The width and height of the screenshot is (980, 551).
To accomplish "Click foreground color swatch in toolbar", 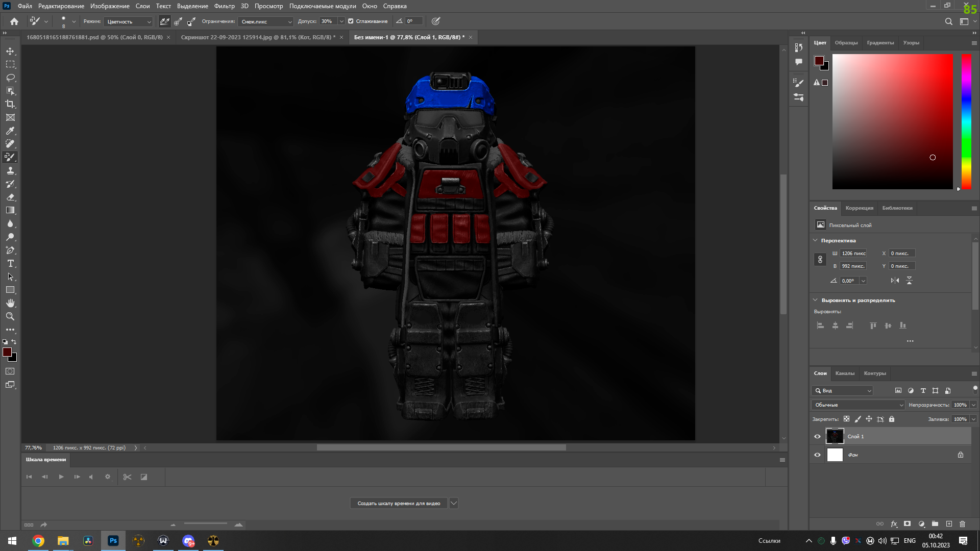I will tap(7, 352).
